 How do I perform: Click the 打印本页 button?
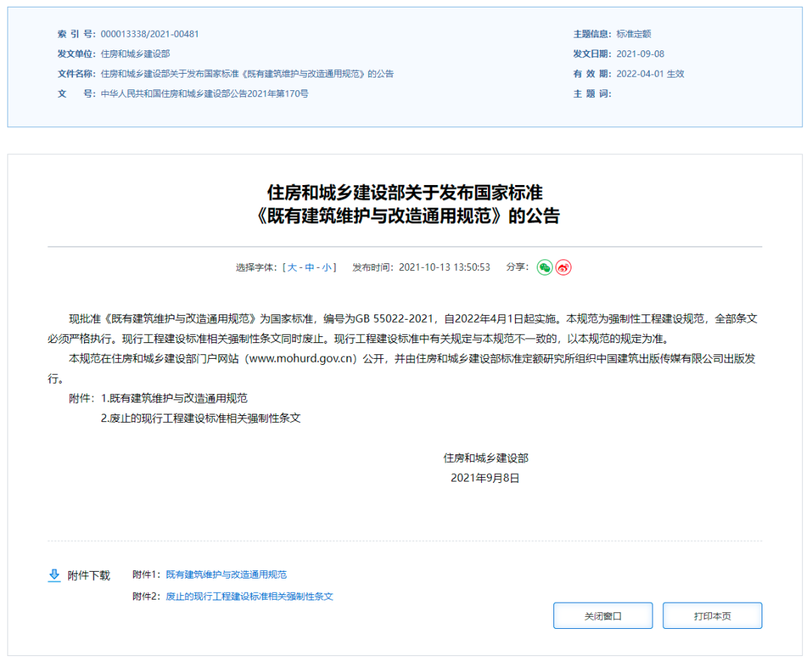click(x=712, y=615)
